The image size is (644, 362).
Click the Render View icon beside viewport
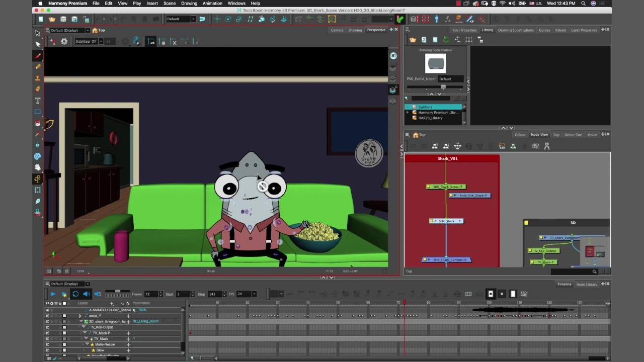pos(393,56)
